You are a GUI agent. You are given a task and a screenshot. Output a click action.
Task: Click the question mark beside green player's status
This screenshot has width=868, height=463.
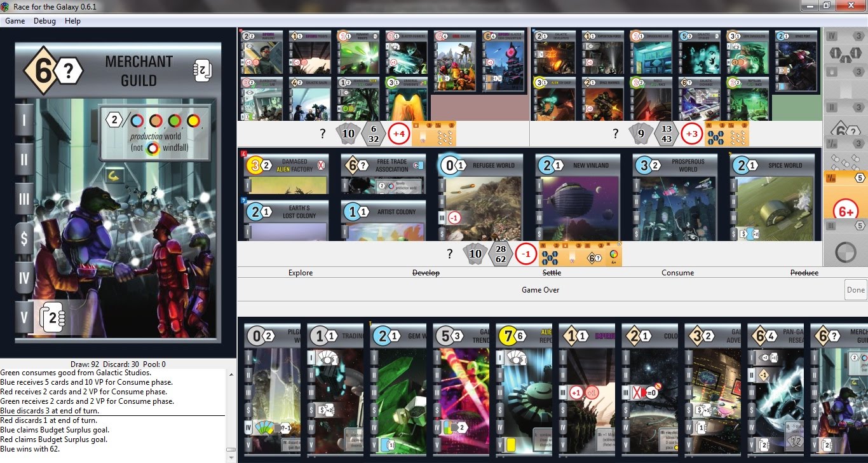[x=615, y=134]
